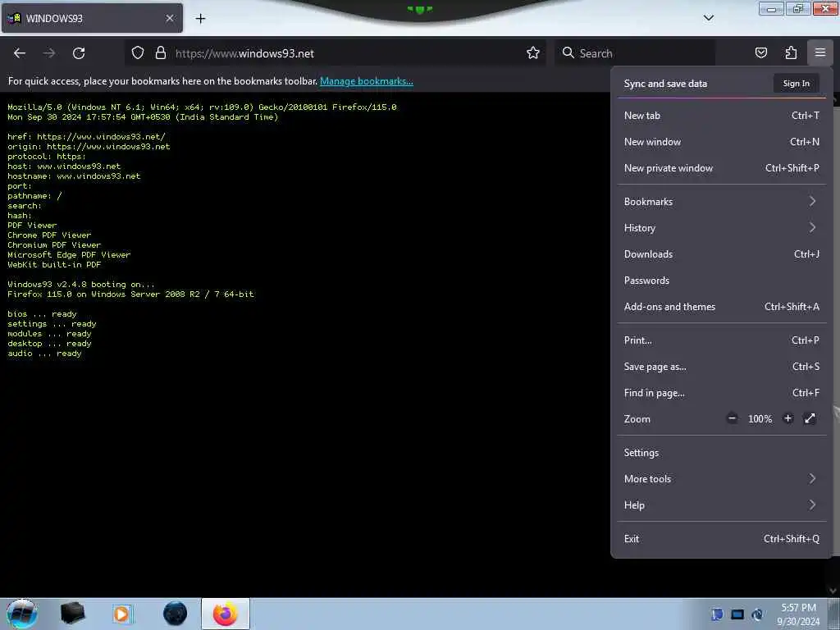Image resolution: width=840 pixels, height=630 pixels.
Task: Open the Windows Start orb
Action: point(22,614)
